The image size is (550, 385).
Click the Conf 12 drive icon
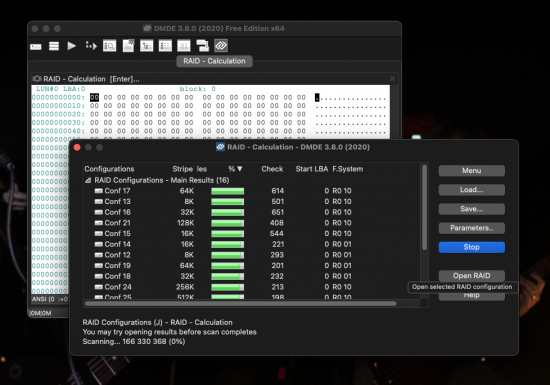(x=99, y=255)
